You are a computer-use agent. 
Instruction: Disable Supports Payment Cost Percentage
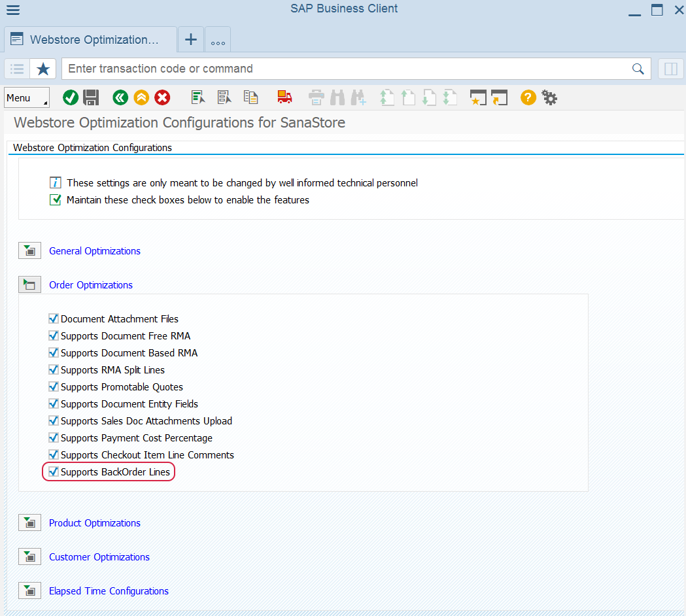[x=54, y=438]
